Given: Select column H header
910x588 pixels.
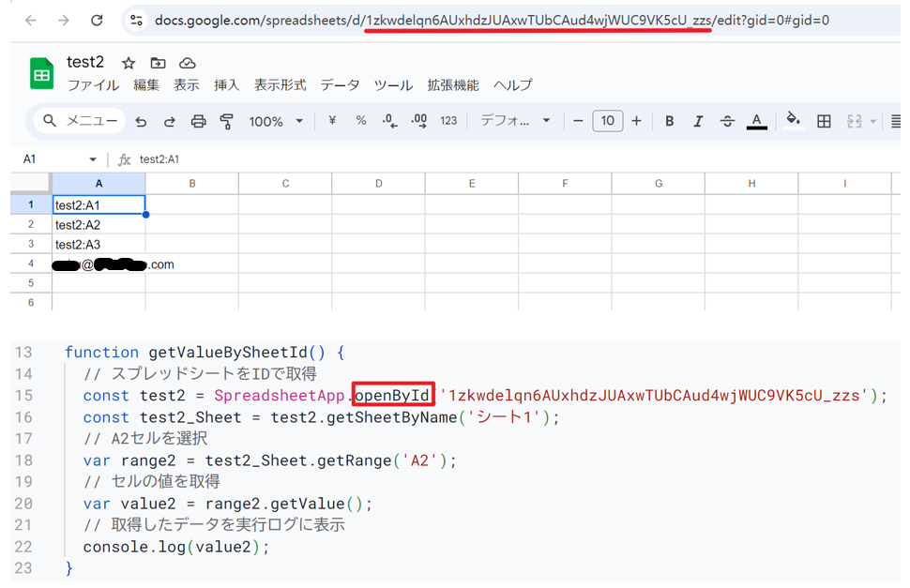Looking at the screenshot, I should point(751,183).
